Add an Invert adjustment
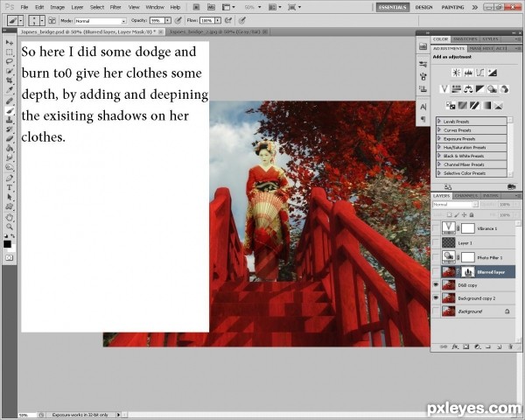This screenshot has height=420, width=525. click(x=451, y=106)
